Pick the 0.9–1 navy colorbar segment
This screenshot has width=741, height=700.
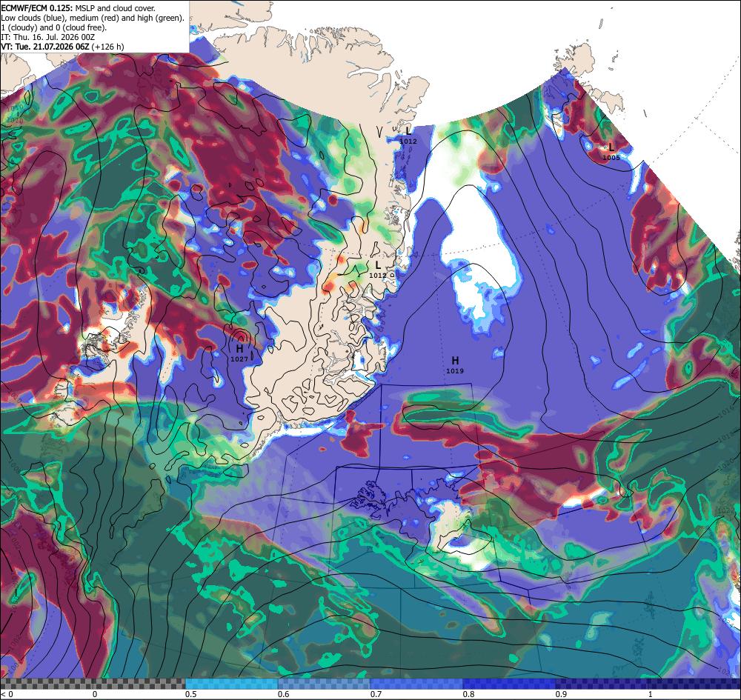point(602,684)
